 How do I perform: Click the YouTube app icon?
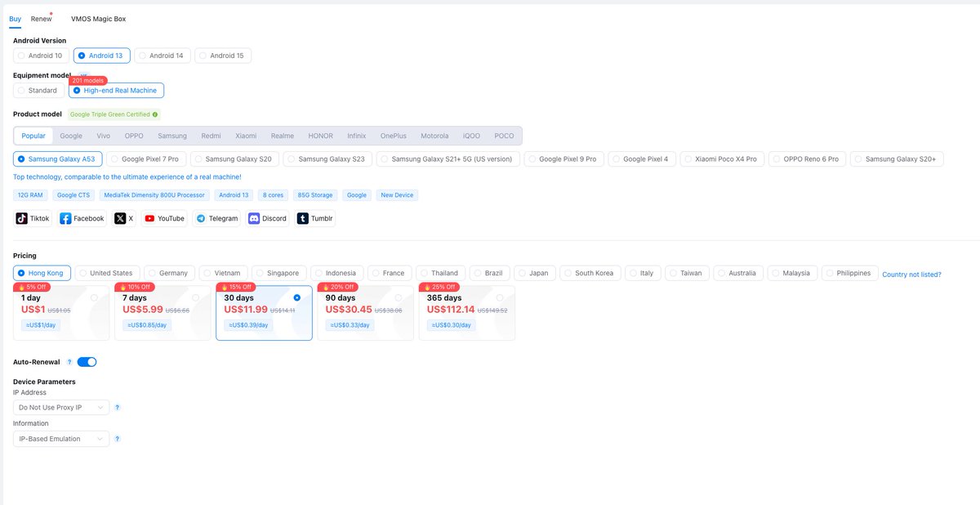click(149, 218)
